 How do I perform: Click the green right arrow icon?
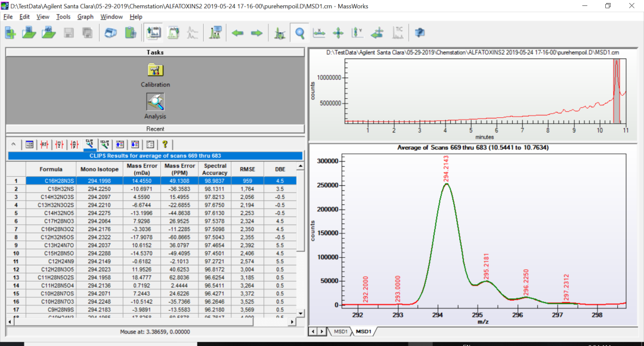(x=256, y=33)
